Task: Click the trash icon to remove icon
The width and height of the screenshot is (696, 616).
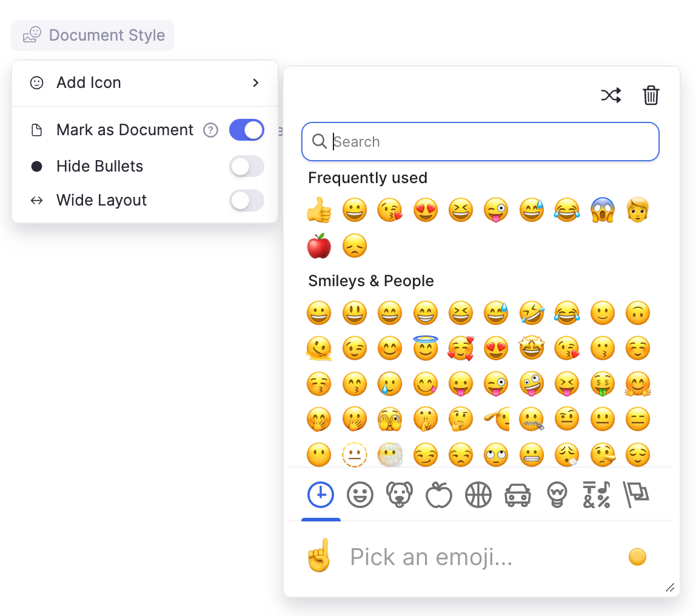Action: tap(651, 95)
